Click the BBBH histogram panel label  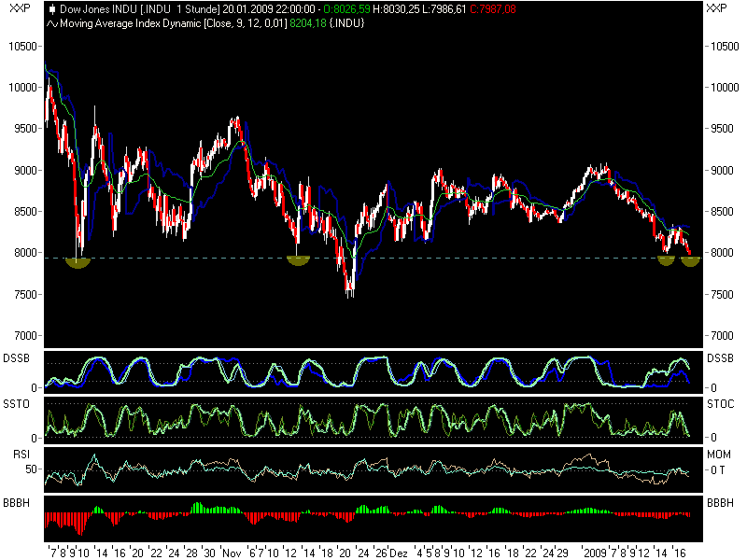tap(14, 502)
